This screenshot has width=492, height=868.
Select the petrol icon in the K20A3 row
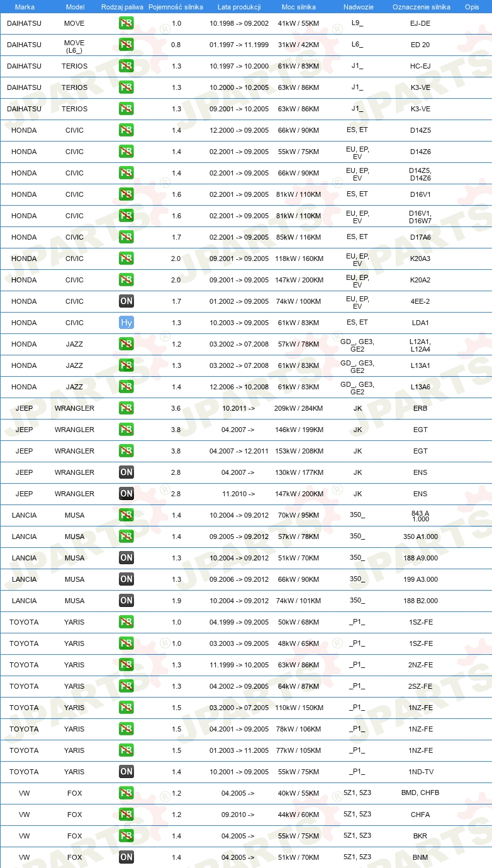tap(126, 259)
